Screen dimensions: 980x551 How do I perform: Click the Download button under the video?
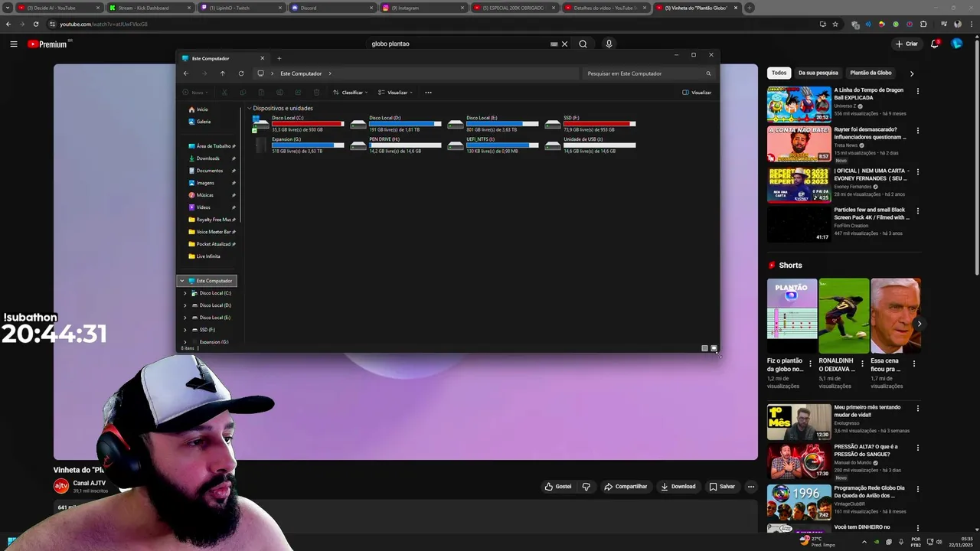(x=678, y=486)
